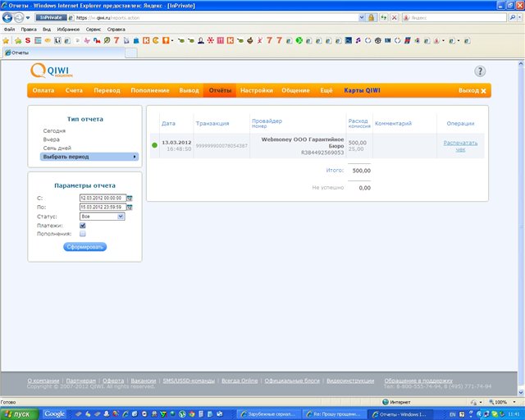Uncheck the Платежи checkbox

83,226
